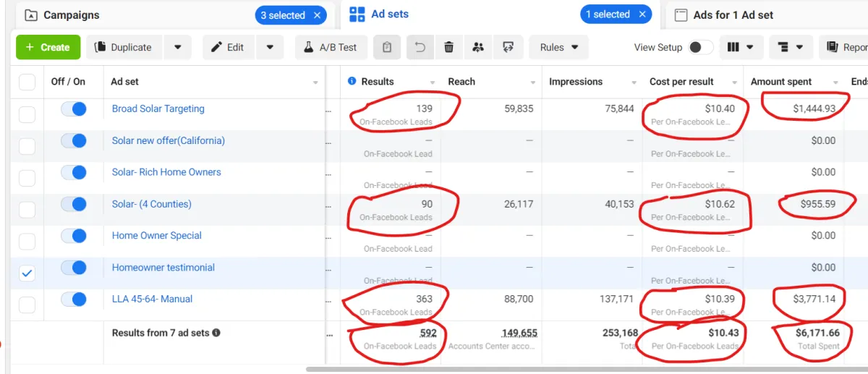Open the Solar new offer(California) link
868x374 pixels.
click(x=168, y=140)
